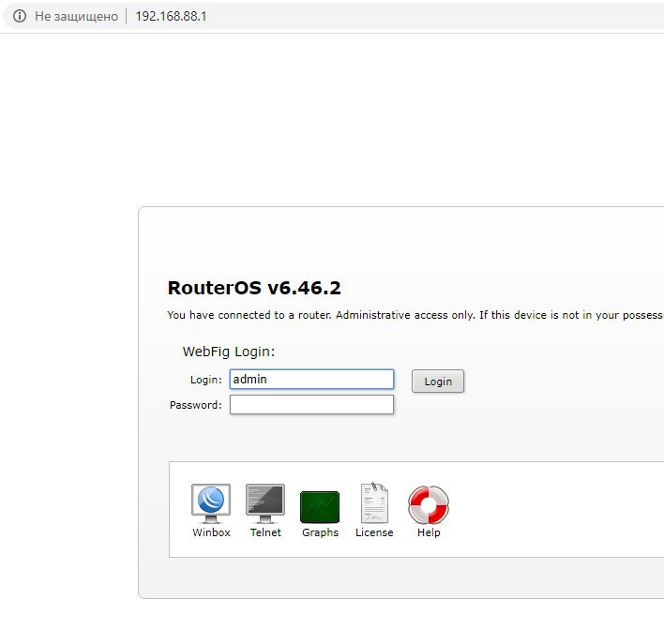Open the Winbox download icon
The height and width of the screenshot is (644, 664).
(x=211, y=503)
